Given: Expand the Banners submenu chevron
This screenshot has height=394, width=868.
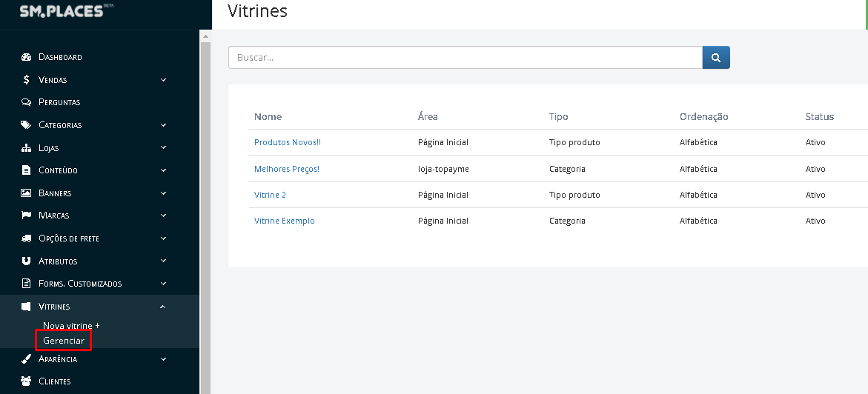Looking at the screenshot, I should click(164, 193).
